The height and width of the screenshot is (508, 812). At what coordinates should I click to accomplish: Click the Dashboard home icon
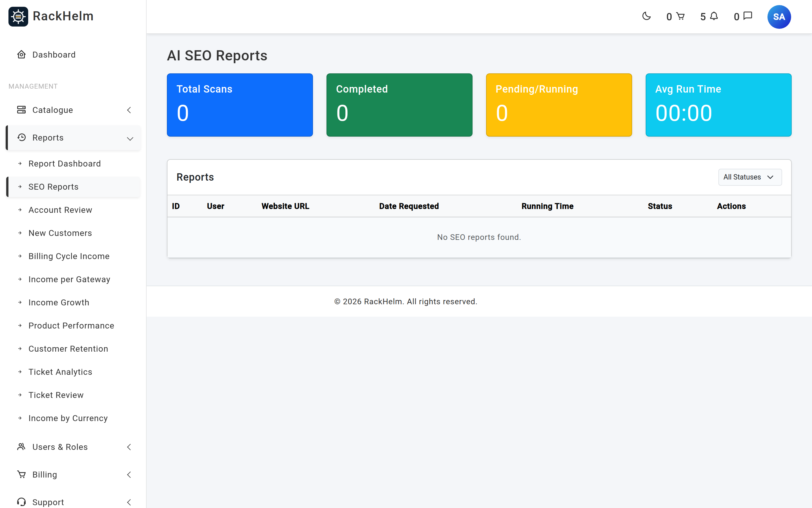21,54
